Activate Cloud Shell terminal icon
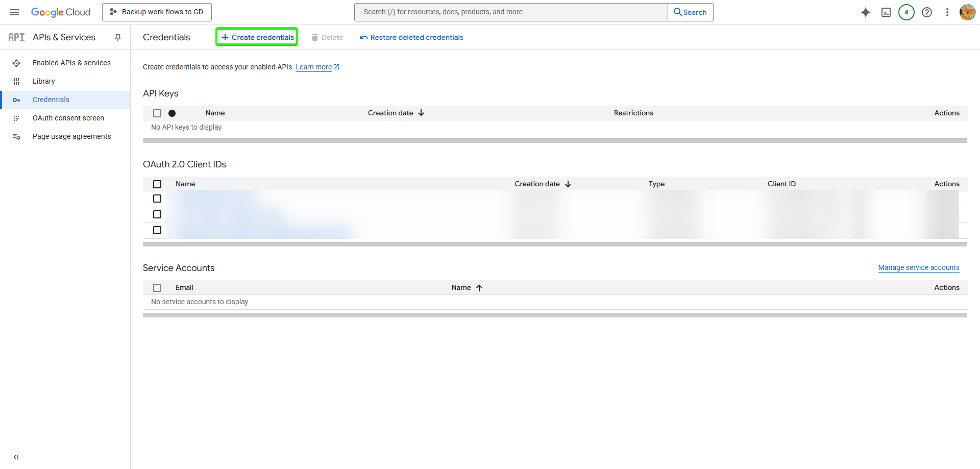 pyautogui.click(x=886, y=12)
